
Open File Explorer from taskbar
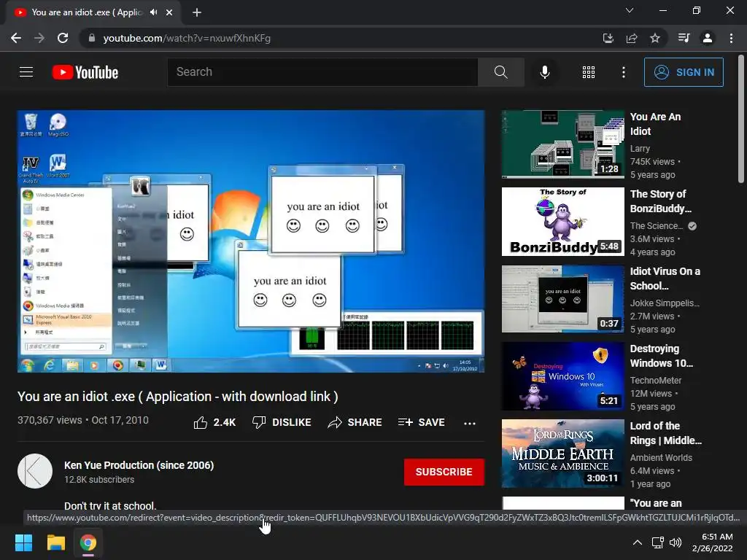[55, 542]
